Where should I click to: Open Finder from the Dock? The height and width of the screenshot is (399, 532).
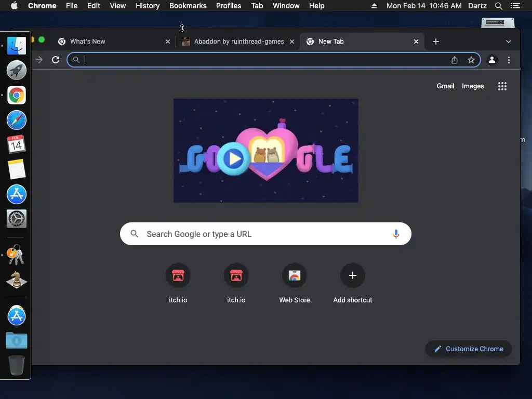(x=16, y=46)
